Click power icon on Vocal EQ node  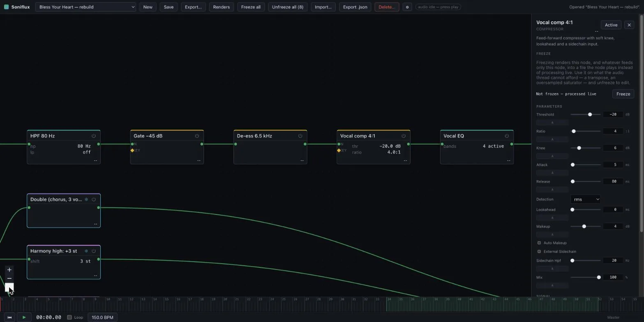[x=507, y=136]
